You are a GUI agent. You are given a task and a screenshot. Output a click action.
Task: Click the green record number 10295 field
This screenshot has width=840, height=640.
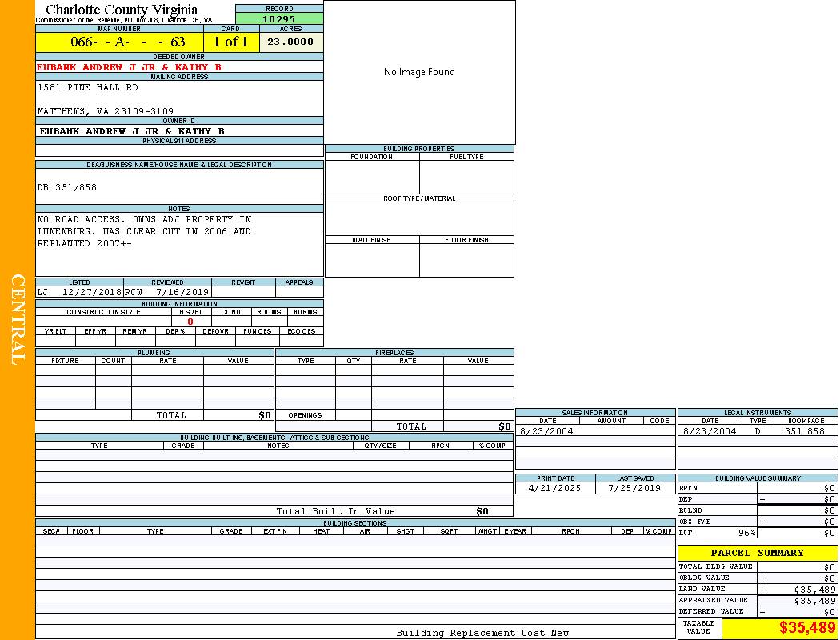[279, 18]
